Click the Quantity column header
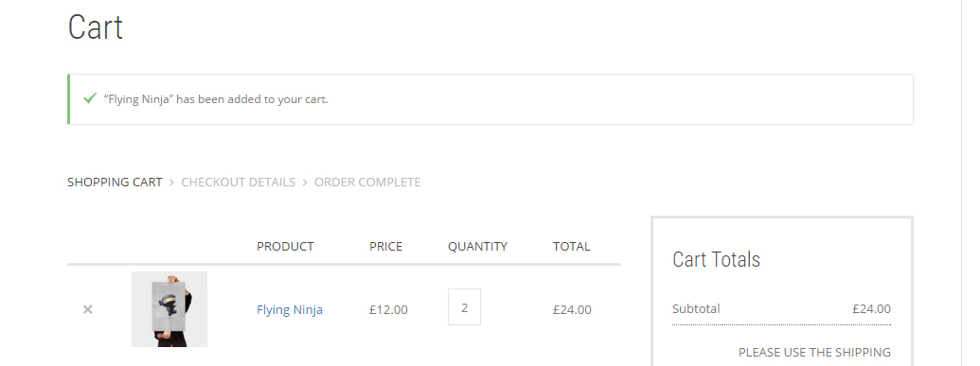Viewport: 980px width, 366px height. [477, 246]
